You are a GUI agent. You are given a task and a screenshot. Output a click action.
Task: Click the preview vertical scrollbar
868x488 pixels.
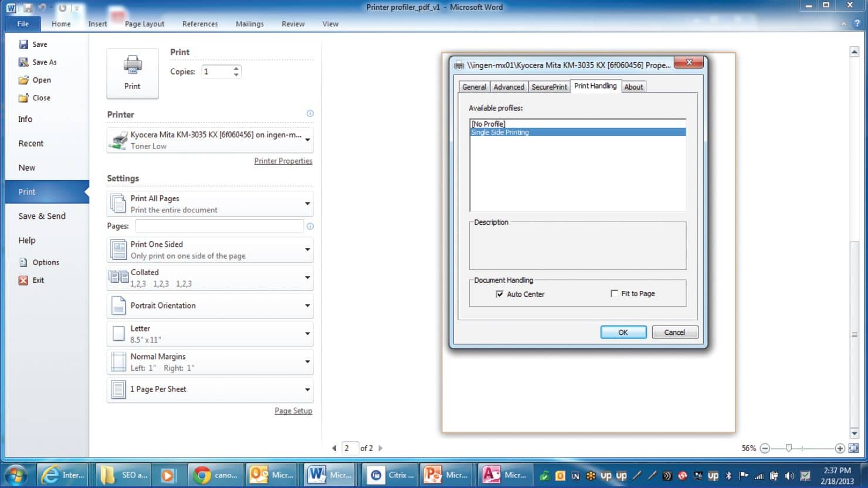[x=855, y=334]
